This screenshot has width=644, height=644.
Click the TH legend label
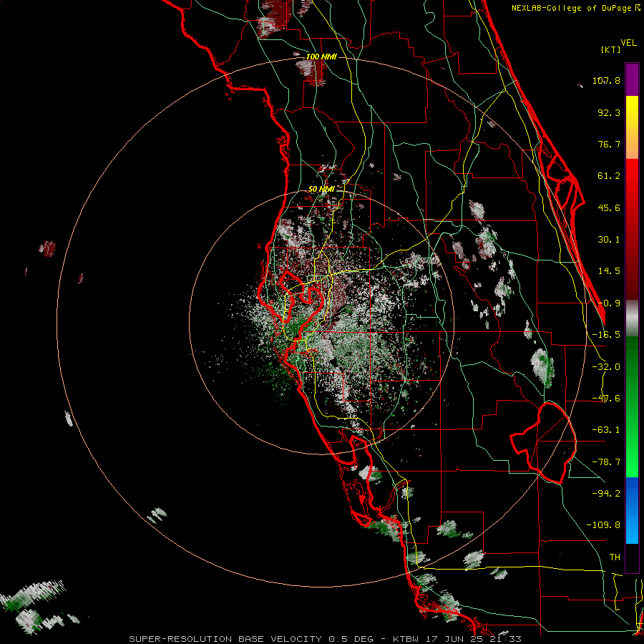coord(615,557)
